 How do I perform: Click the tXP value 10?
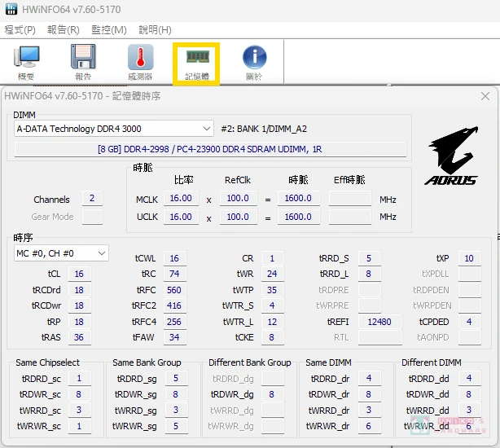click(x=469, y=258)
